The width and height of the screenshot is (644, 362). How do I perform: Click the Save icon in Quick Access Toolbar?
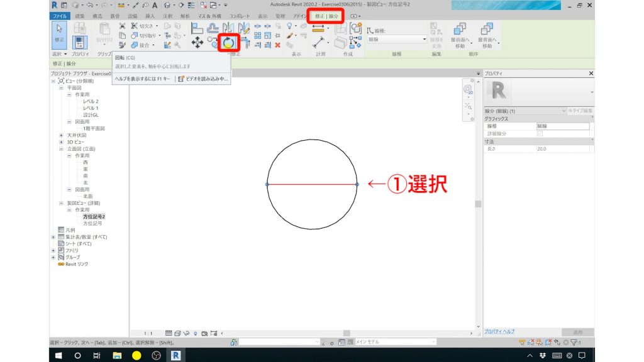click(63, 5)
